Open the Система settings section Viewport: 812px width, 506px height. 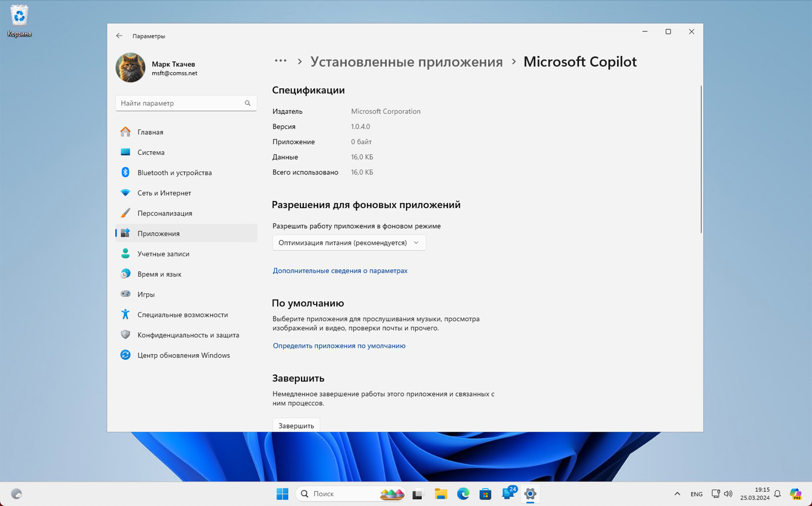(186, 152)
